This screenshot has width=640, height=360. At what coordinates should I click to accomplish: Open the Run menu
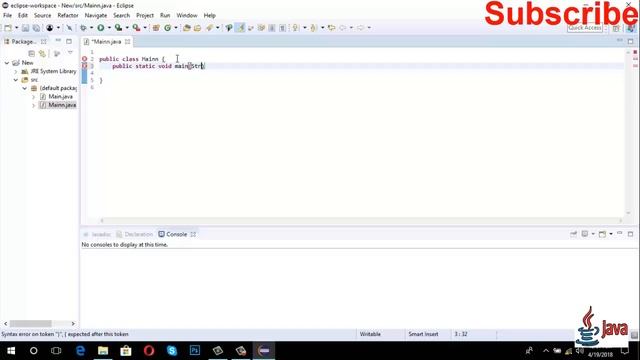coord(165,16)
